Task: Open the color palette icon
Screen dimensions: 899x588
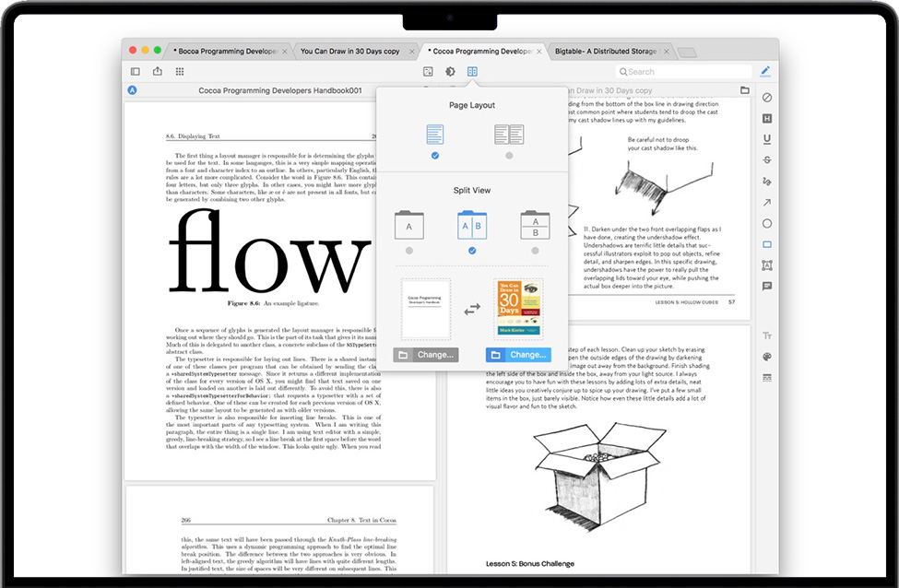Action: point(767,357)
